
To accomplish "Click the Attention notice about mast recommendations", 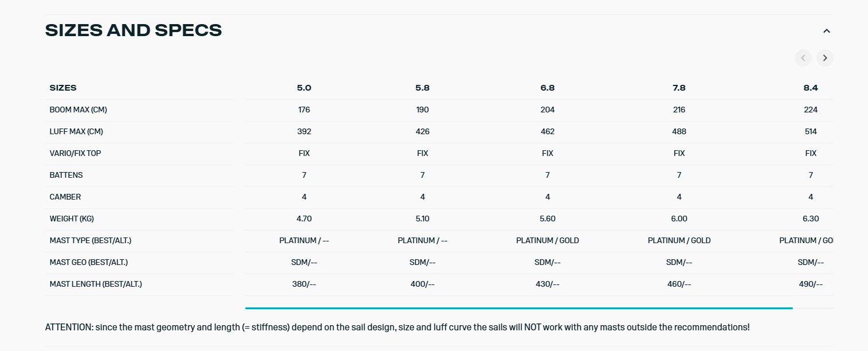I will click(397, 327).
